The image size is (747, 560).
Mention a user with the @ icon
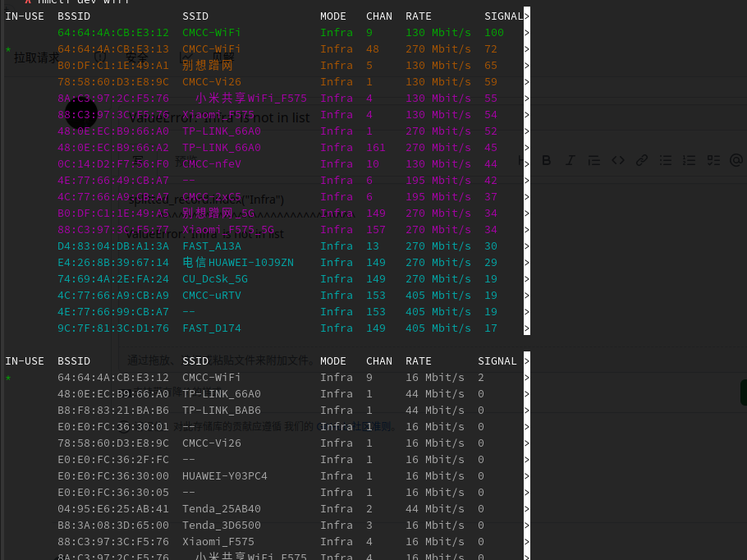point(736,160)
